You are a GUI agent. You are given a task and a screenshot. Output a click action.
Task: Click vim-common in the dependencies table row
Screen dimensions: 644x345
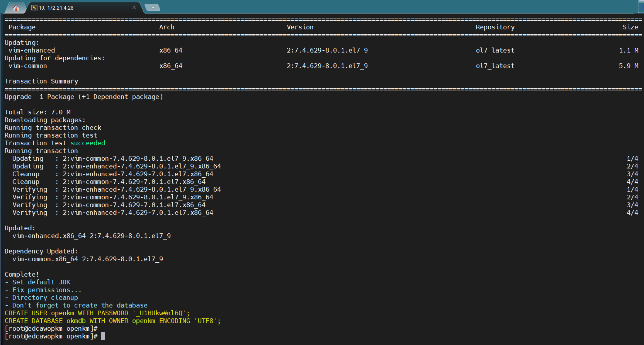tap(28, 66)
